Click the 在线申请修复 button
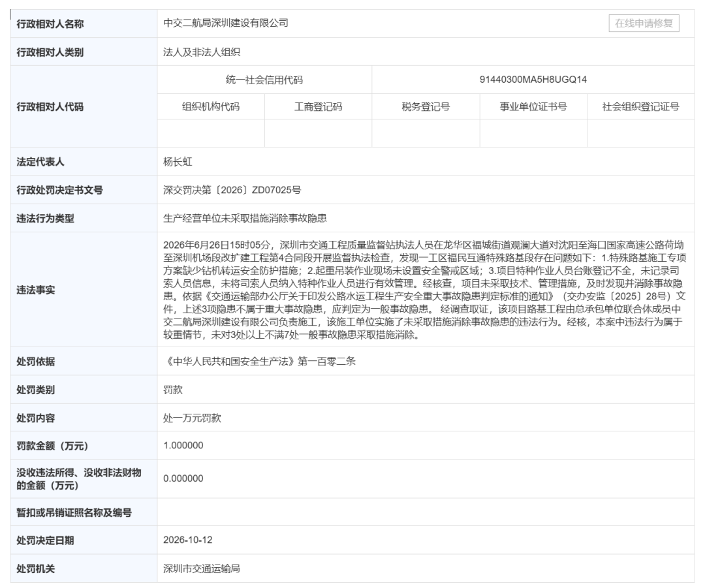 coord(644,23)
